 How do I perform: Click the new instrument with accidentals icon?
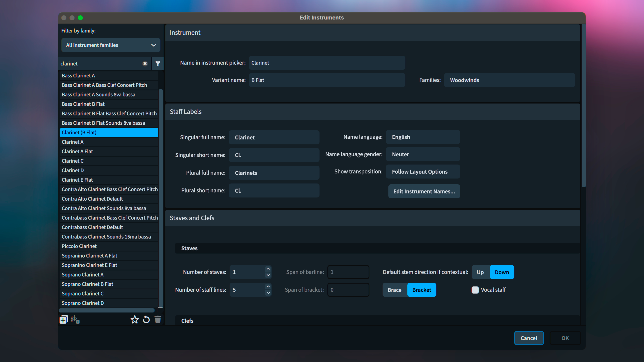coord(75,320)
